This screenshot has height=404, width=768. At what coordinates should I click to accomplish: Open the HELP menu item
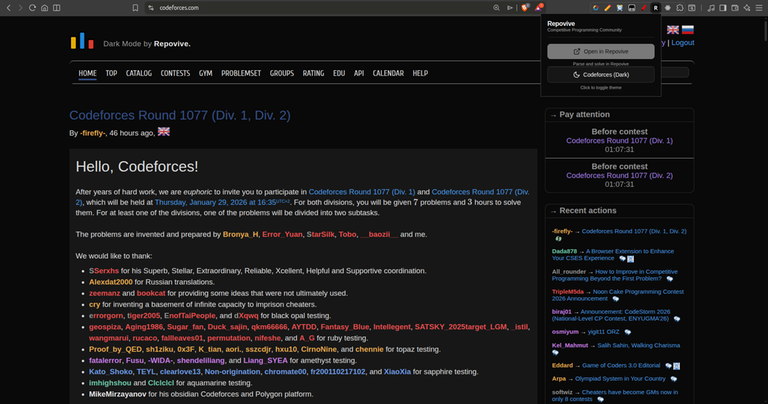tap(420, 73)
